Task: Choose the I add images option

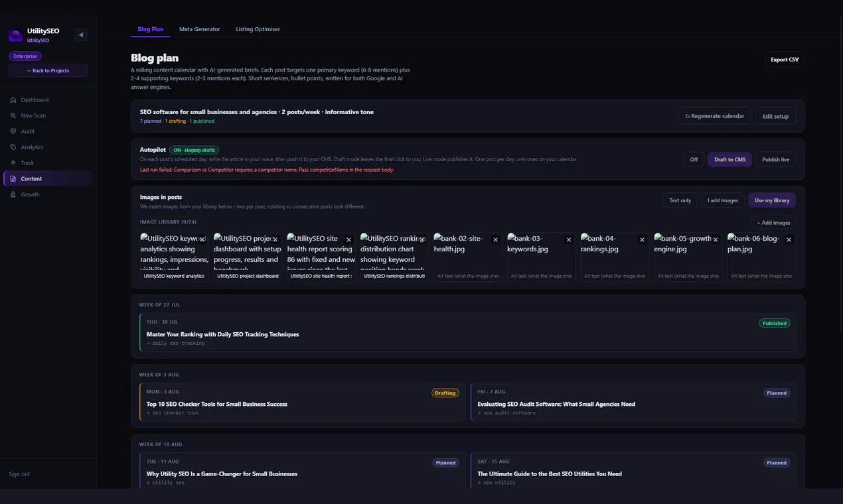Action: tap(723, 200)
